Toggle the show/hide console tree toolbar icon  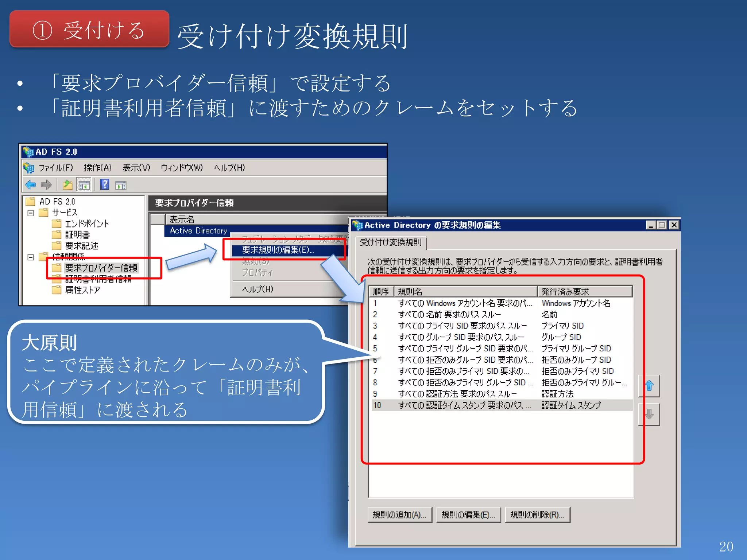click(84, 186)
